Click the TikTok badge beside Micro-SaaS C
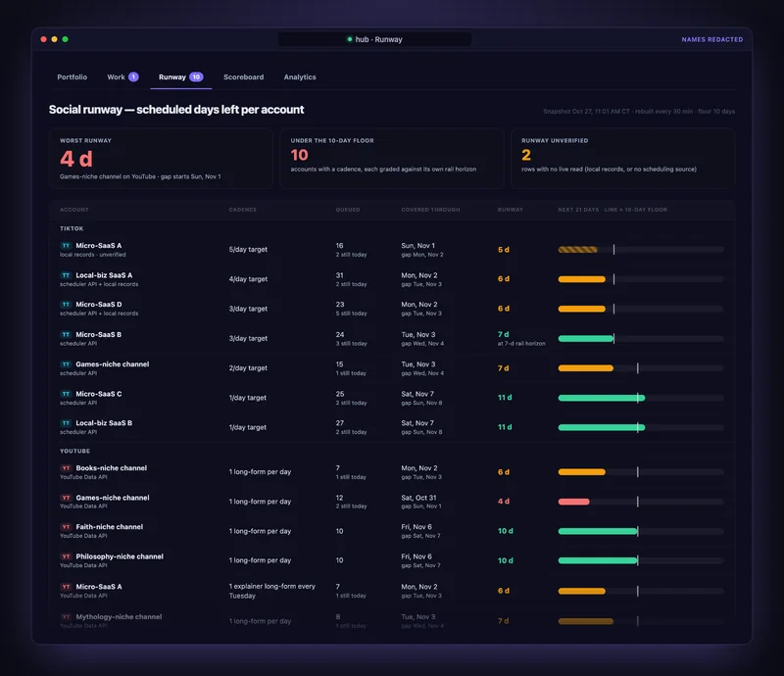This screenshot has height=676, width=784. click(x=66, y=394)
